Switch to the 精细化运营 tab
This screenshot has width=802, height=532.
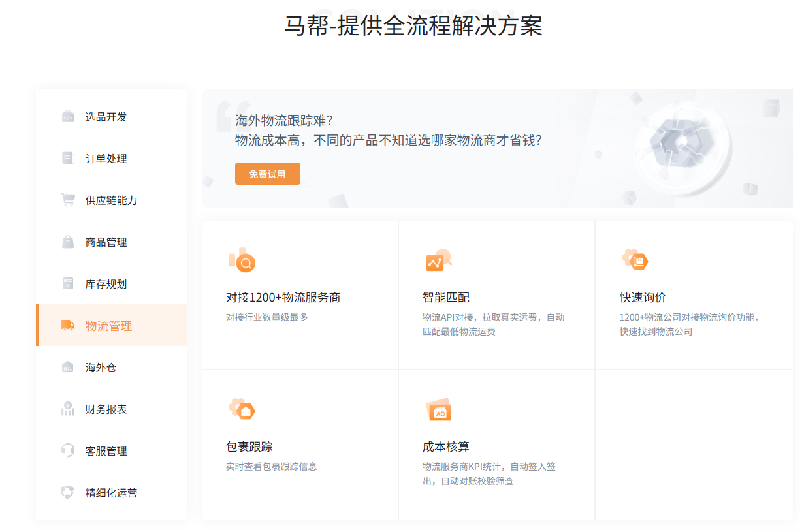(111, 493)
